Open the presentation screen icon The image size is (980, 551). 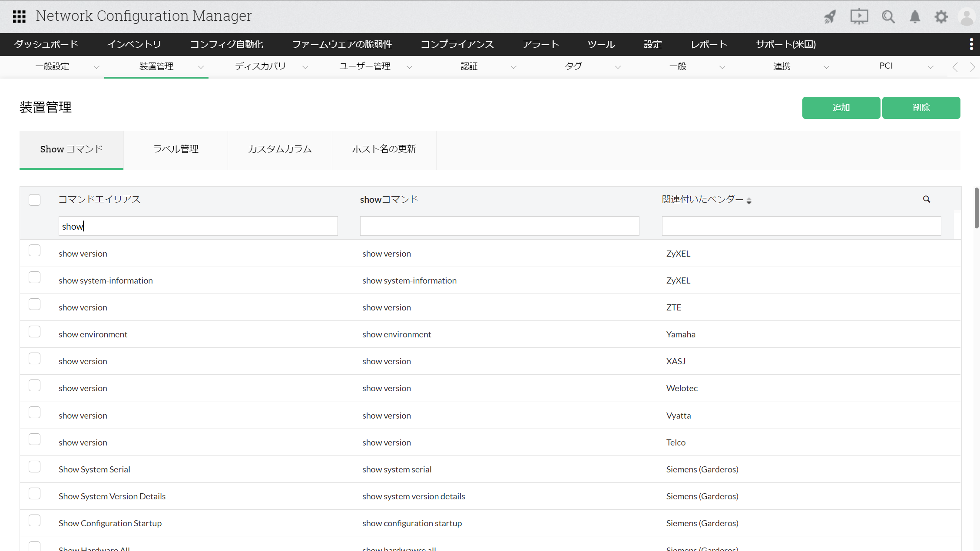(x=859, y=17)
